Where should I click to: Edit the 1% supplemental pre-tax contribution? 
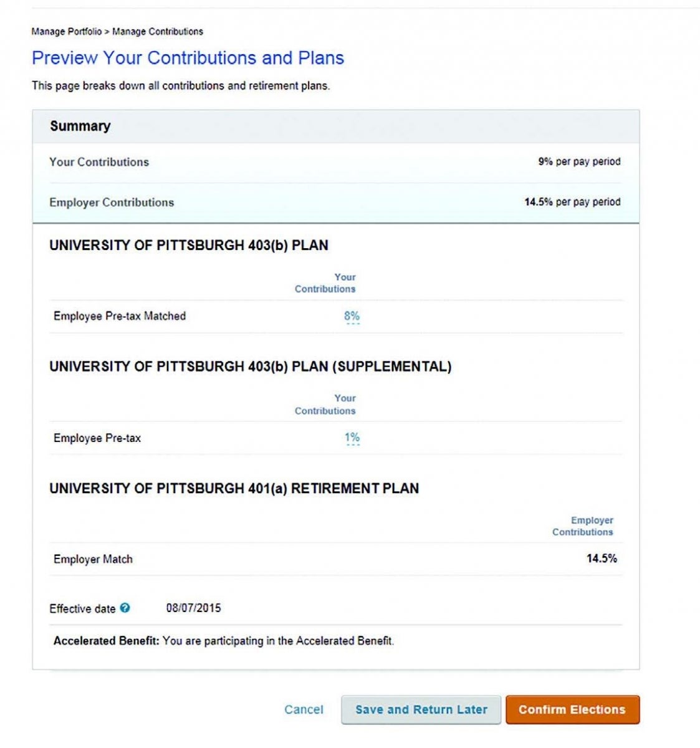pos(352,438)
